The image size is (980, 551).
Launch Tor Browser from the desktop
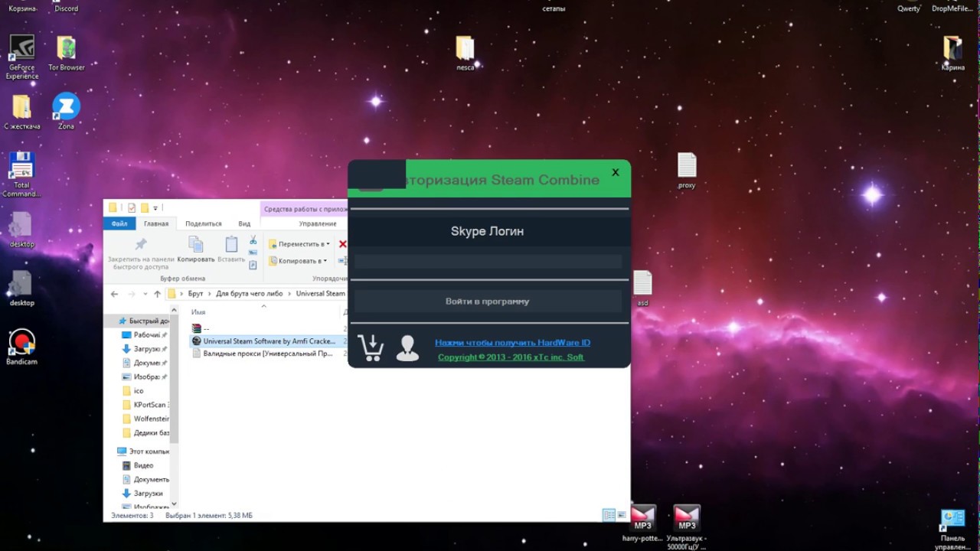67,54
